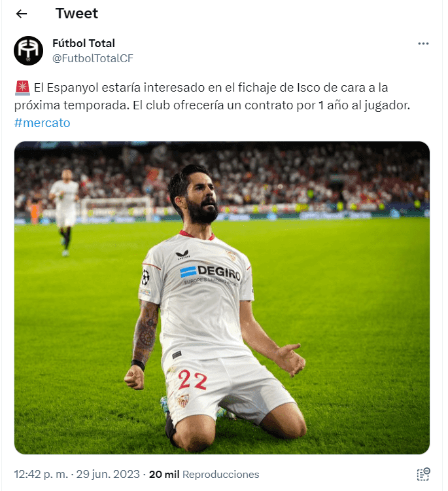The width and height of the screenshot is (448, 491).
Task: Click the Champions League sleeve badge in photo
Action: tap(145, 277)
